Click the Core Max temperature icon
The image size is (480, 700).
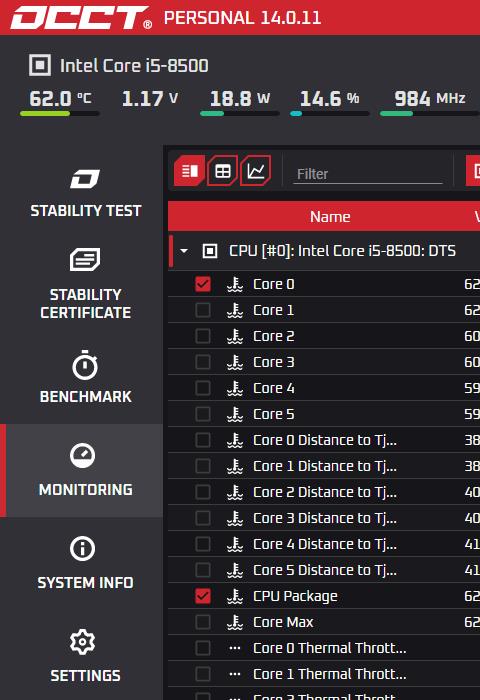pos(235,622)
